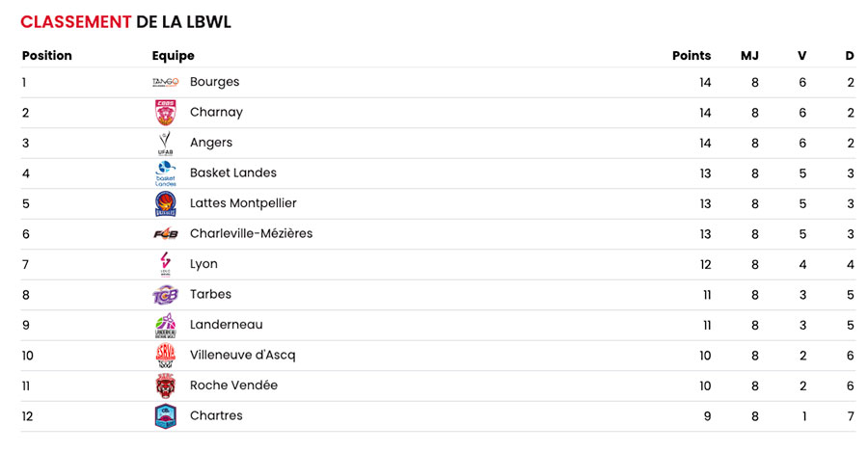Screen dimensions: 868x451
Task: Click the Villeneuve d'Ascq ESBVA logo
Action: pyautogui.click(x=166, y=356)
